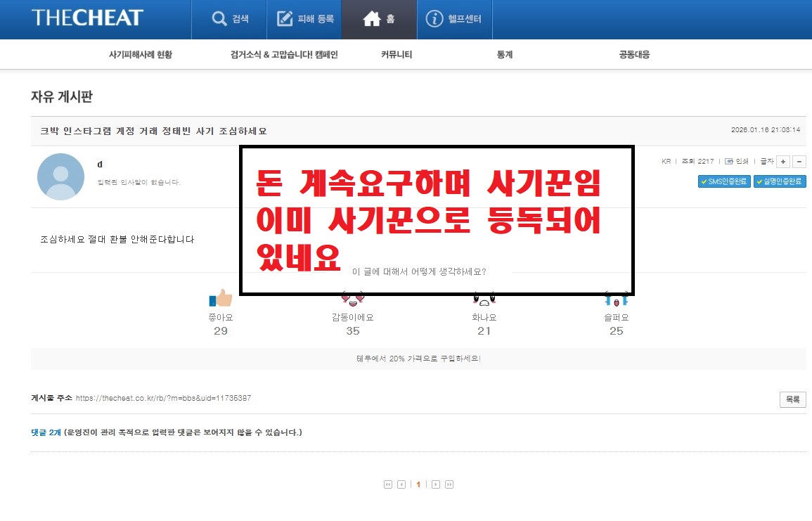Click the 목록 list button
This screenshot has width=812, height=521.
pos(792,399)
